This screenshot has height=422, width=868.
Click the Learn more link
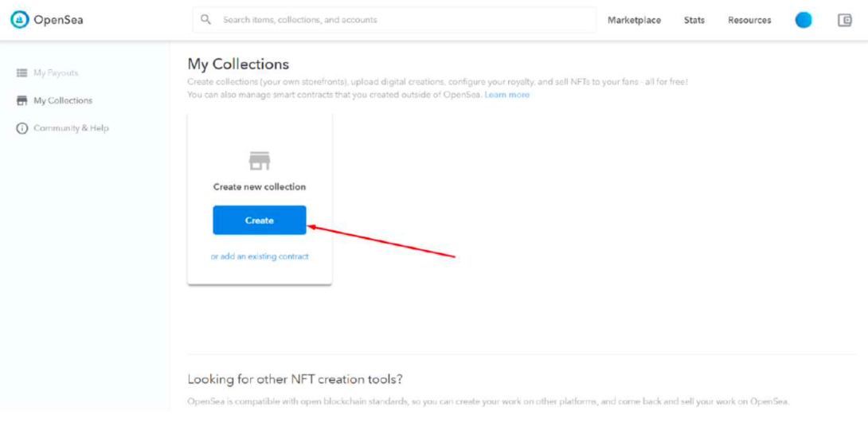pos(506,96)
